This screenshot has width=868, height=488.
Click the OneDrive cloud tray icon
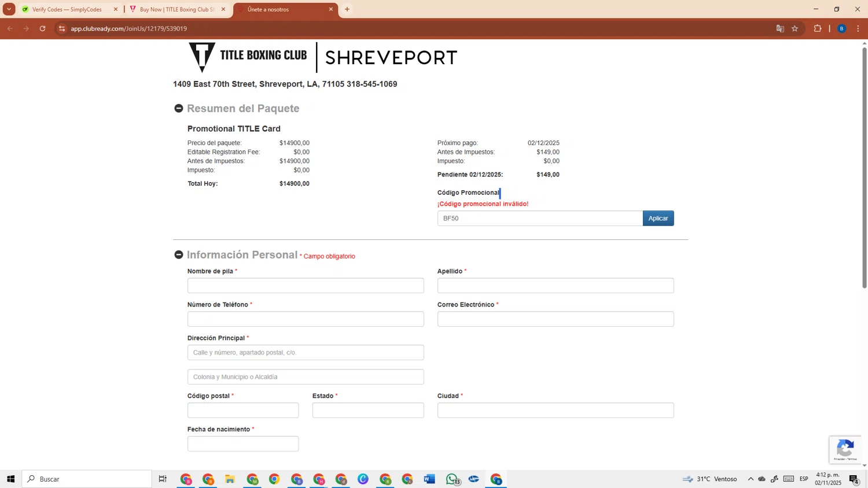762,479
